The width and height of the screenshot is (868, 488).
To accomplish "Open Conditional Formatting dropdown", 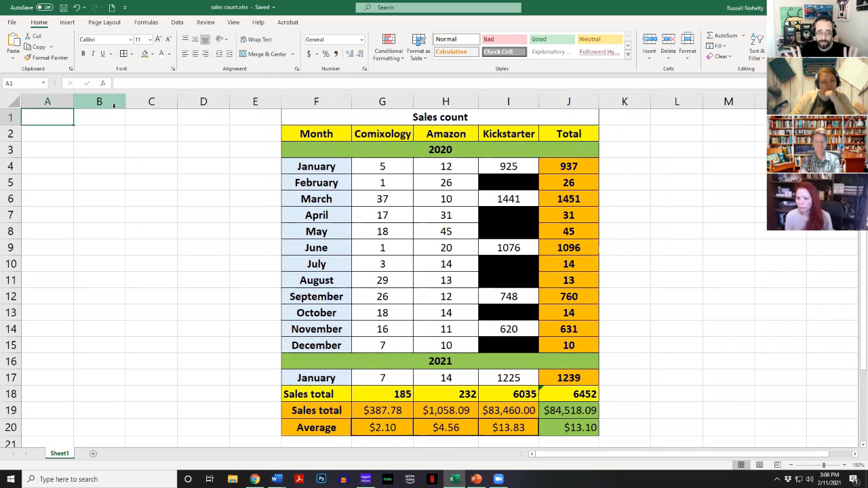I will click(389, 47).
